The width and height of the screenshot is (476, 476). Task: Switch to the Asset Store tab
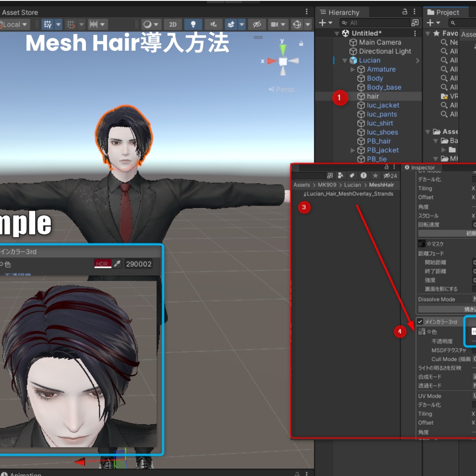20,13
